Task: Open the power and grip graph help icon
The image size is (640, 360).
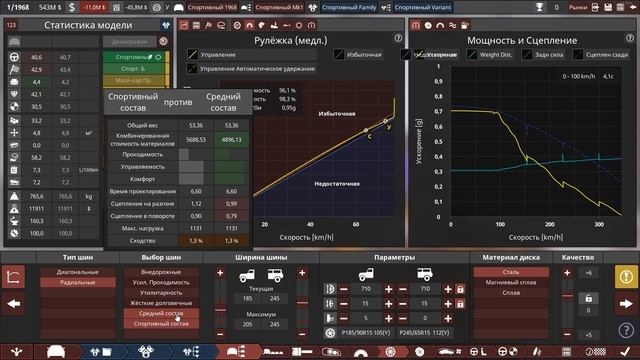Action: 630,38
